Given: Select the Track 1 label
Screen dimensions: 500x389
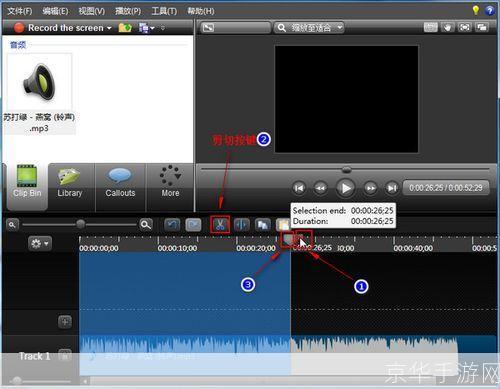Looking at the screenshot, I should [x=34, y=356].
